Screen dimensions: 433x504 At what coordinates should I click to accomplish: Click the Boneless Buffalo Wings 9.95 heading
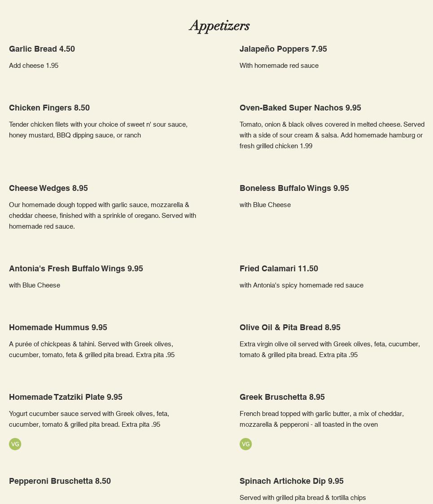[294, 188]
